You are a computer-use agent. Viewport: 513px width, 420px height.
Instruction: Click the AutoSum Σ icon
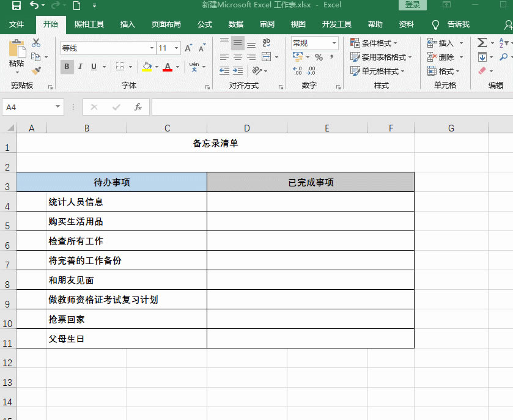point(482,43)
